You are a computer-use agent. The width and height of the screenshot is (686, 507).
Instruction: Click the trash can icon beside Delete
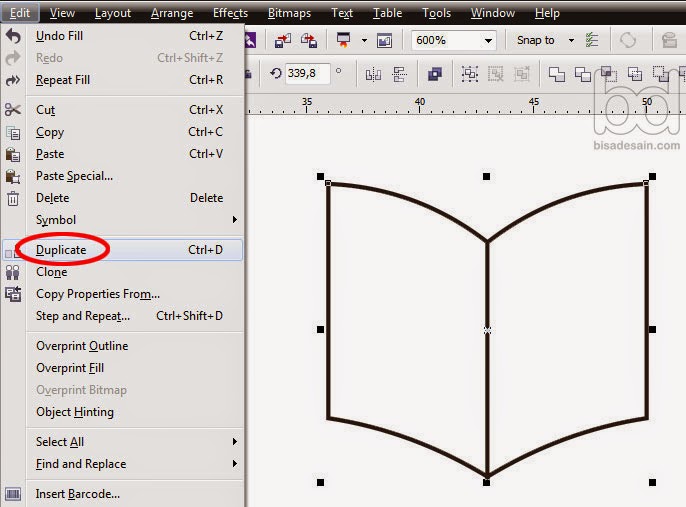pyautogui.click(x=13, y=199)
